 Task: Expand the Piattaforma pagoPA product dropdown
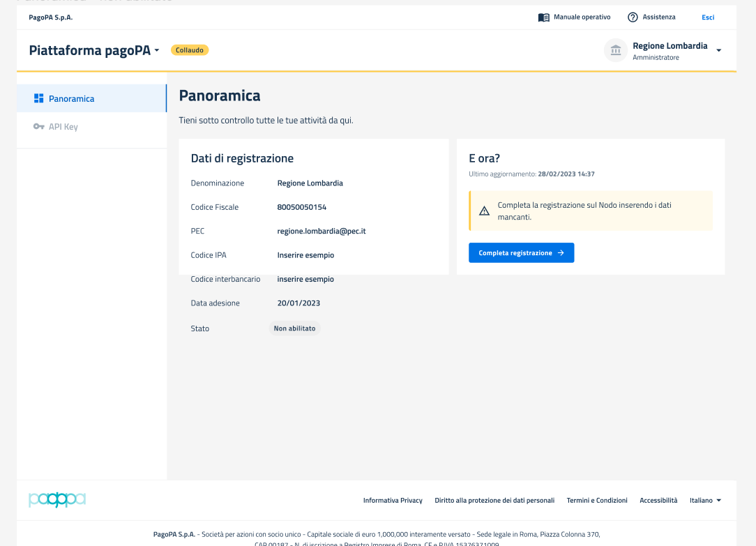(157, 51)
